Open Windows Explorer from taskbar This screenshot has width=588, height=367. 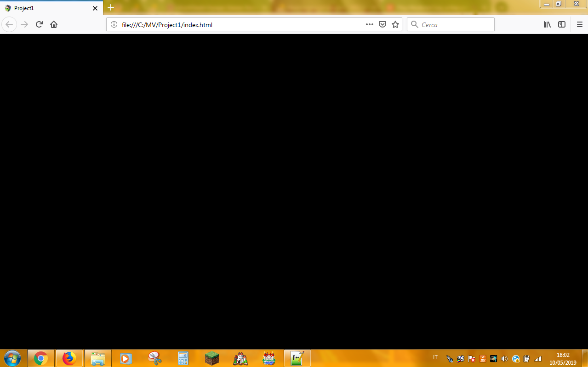(x=98, y=358)
